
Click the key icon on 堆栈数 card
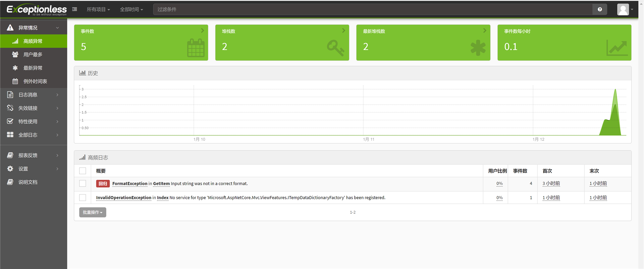point(336,48)
